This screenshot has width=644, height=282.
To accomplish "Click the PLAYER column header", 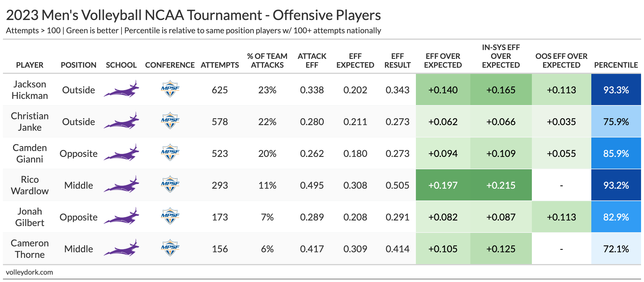I will (x=30, y=65).
